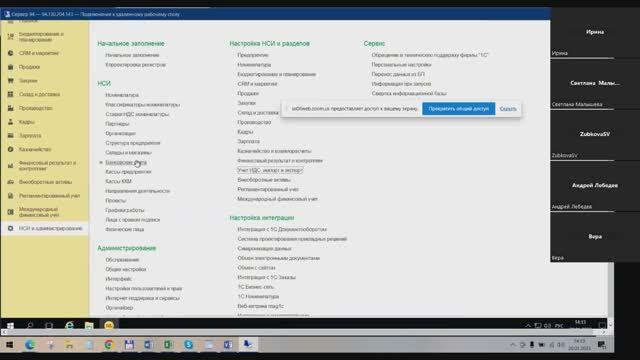Click the Международный финансовый учет icon
Image resolution: width=640 pixels, height=360 pixels.
11,212
